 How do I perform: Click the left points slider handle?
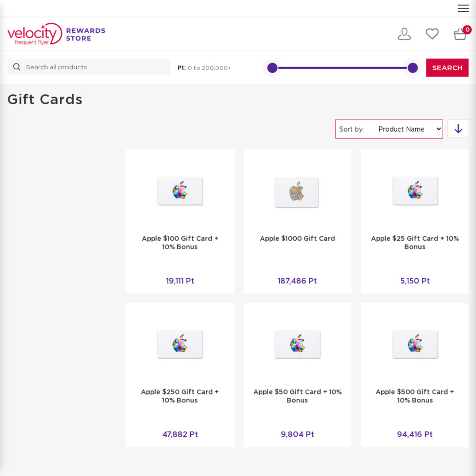272,68
